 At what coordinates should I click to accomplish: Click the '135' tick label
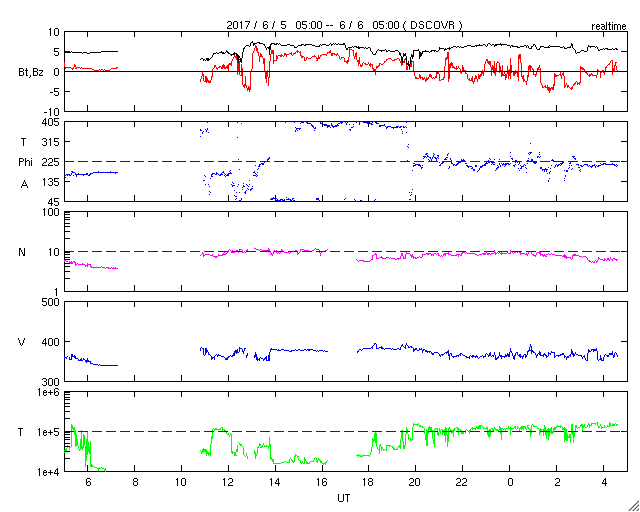[x=51, y=182]
